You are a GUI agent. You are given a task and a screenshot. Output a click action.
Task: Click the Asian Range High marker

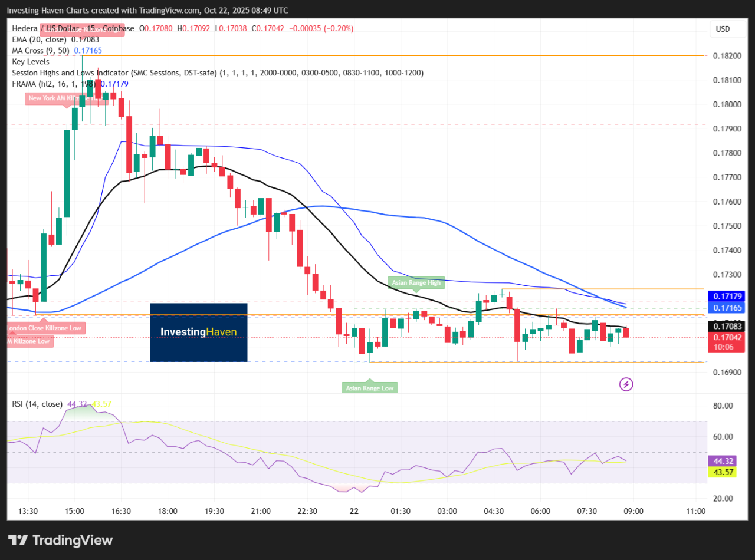416,282
